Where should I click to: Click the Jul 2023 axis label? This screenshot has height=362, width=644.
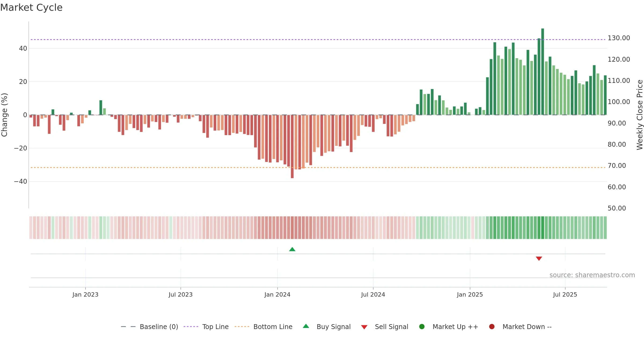[181, 294]
